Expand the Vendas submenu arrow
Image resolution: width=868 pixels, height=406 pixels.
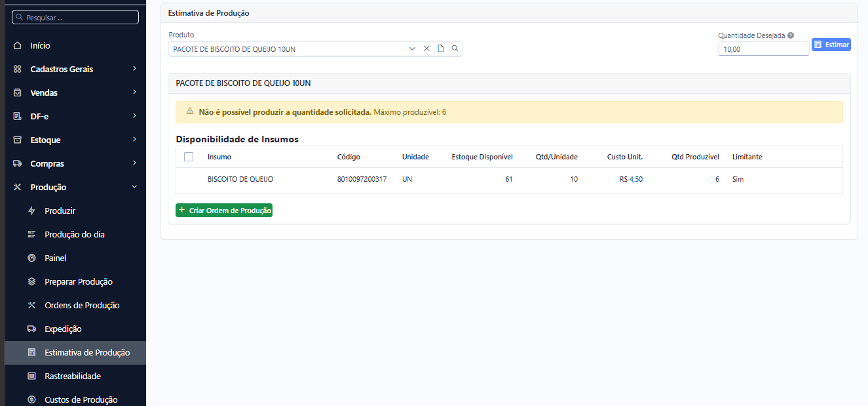[x=134, y=92]
